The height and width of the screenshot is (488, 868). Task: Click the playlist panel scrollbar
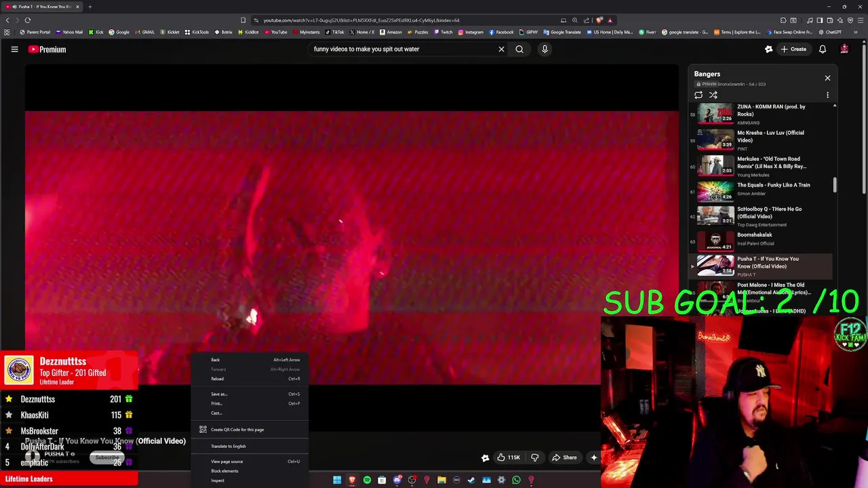point(835,185)
